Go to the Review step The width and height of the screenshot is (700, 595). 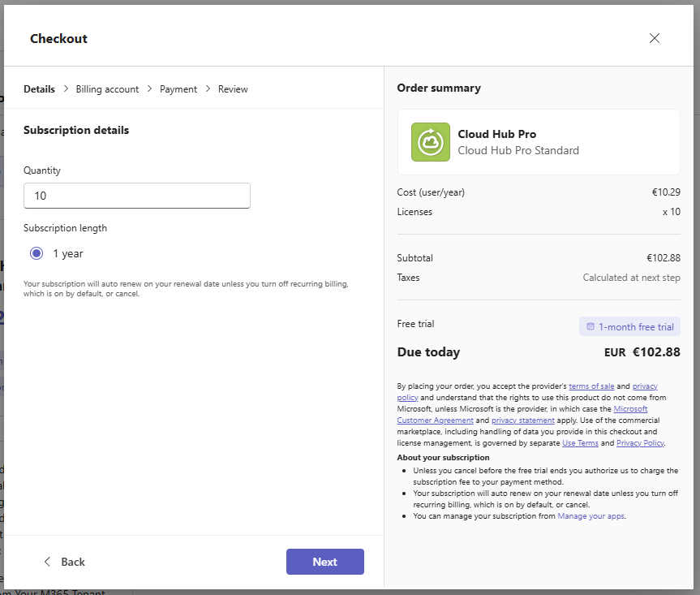coord(233,89)
